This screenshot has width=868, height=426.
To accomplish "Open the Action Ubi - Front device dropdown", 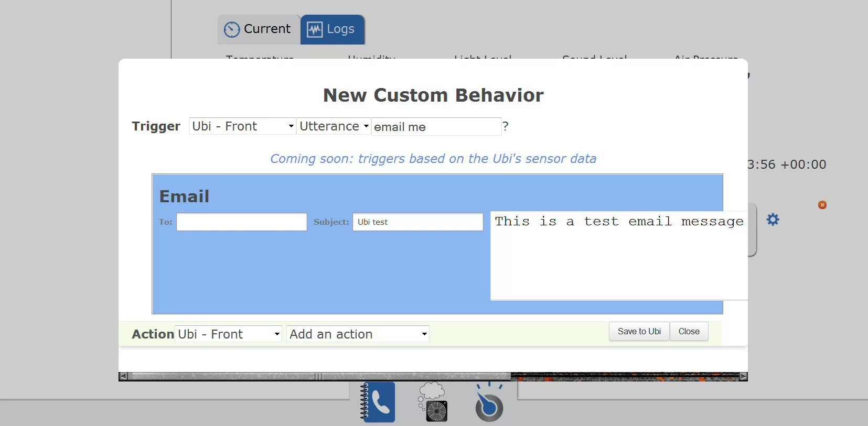I will click(229, 334).
